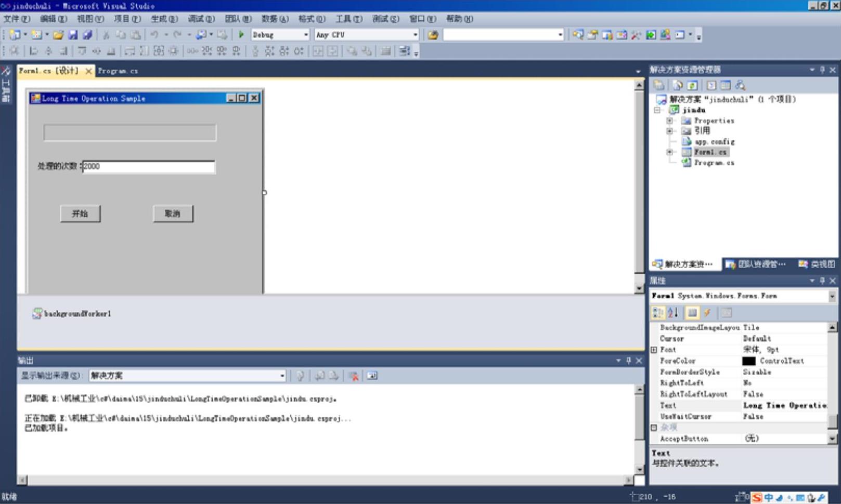This screenshot has height=504, width=841.
Task: Toggle auto-hide pin on Properties panel
Action: tap(822, 281)
